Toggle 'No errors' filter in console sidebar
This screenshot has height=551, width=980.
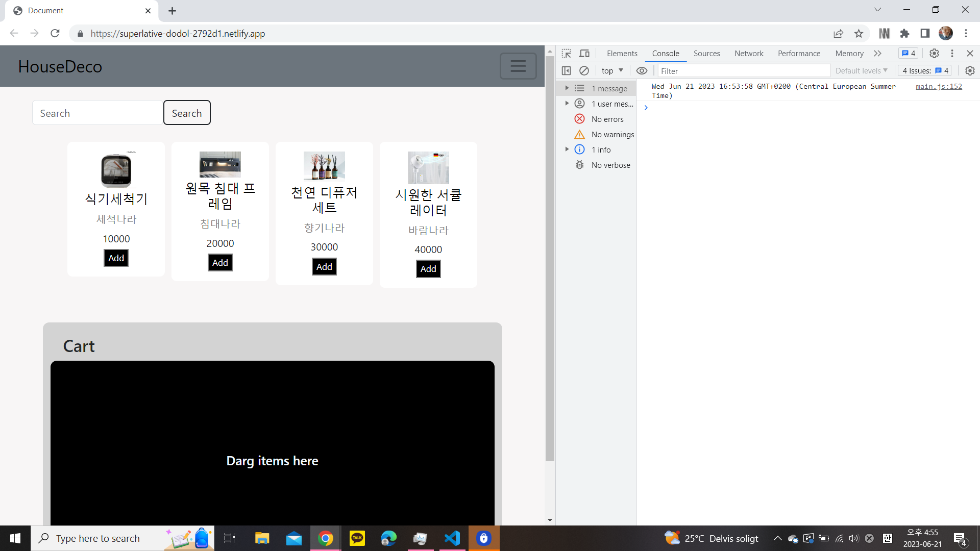click(607, 119)
